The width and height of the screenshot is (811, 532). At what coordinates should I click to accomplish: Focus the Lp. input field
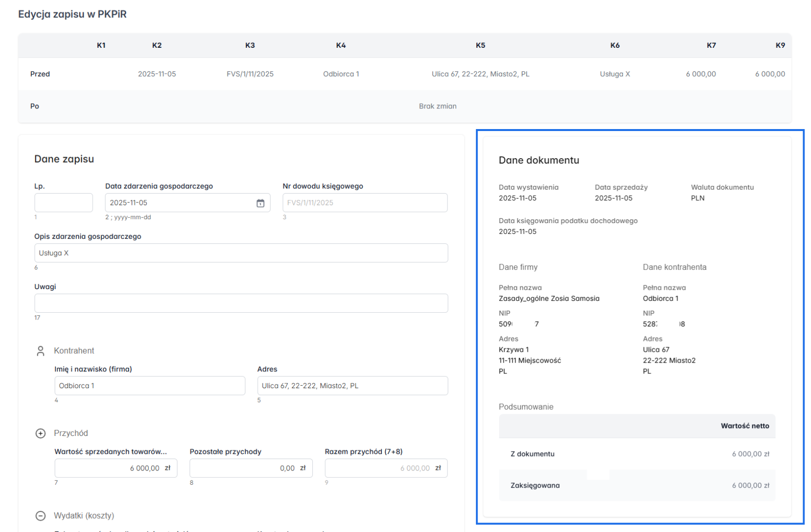[x=64, y=203]
